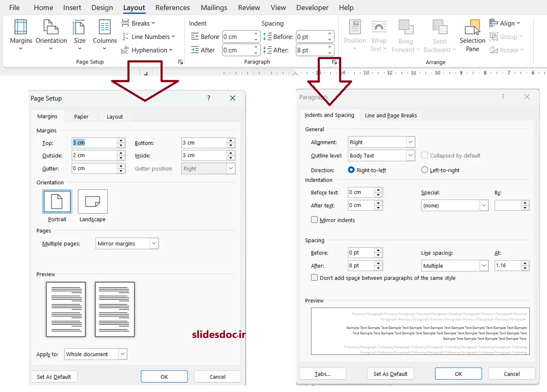Screen dimensions: 547x392
Task: Click Cancel in the Page Setup dialog
Action: tap(217, 377)
